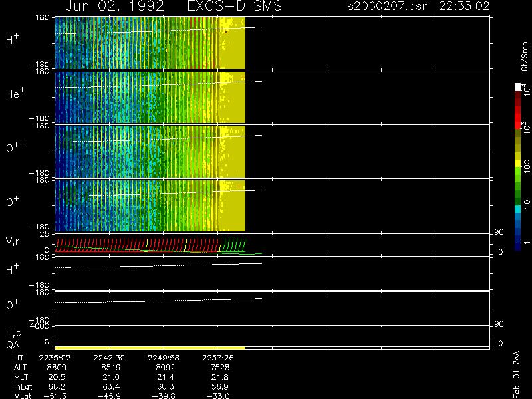Click the MLat value '-51.3'

55,396
